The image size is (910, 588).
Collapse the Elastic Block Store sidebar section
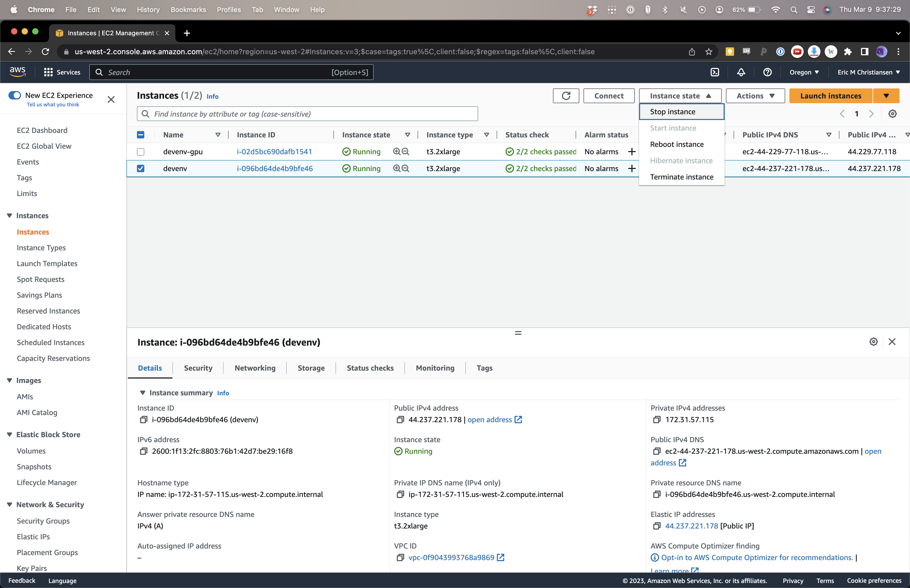[x=9, y=435]
